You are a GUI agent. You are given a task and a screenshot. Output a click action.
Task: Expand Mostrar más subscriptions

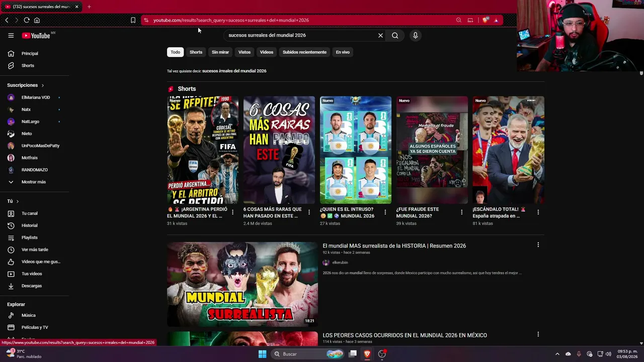point(34,182)
